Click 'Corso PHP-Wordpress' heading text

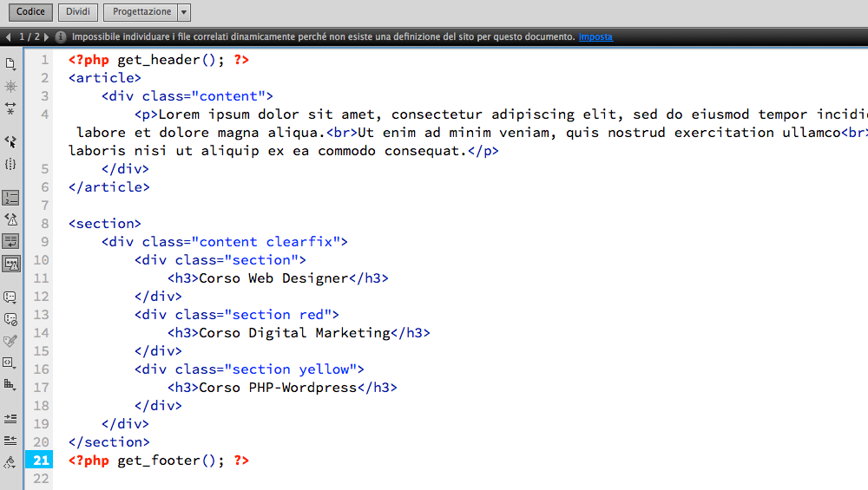278,388
